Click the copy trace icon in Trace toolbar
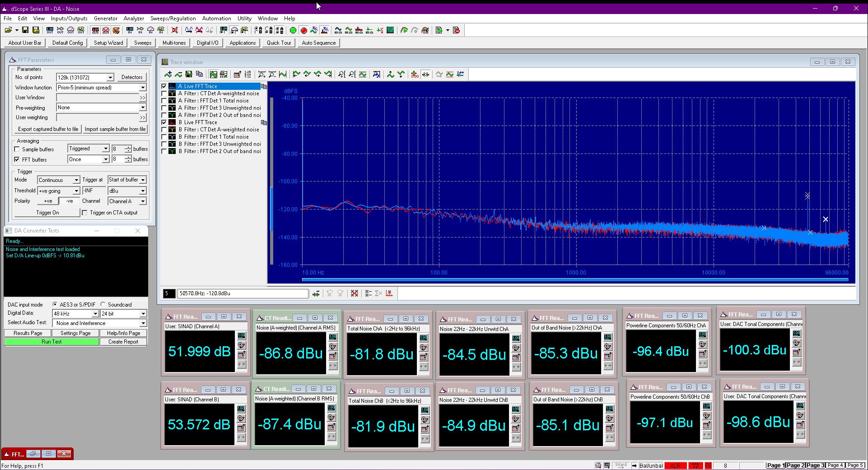Screen dimensions: 868x470 coord(199,74)
